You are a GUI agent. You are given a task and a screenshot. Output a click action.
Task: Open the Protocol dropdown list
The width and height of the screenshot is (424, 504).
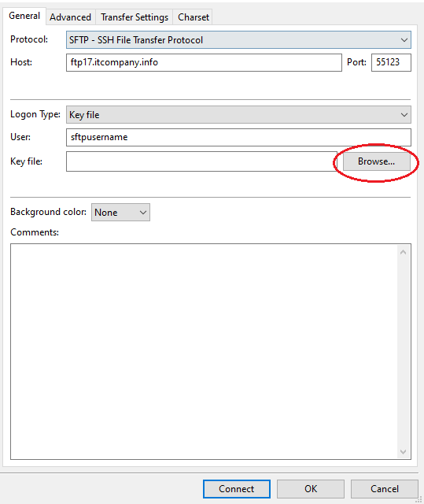coord(238,40)
